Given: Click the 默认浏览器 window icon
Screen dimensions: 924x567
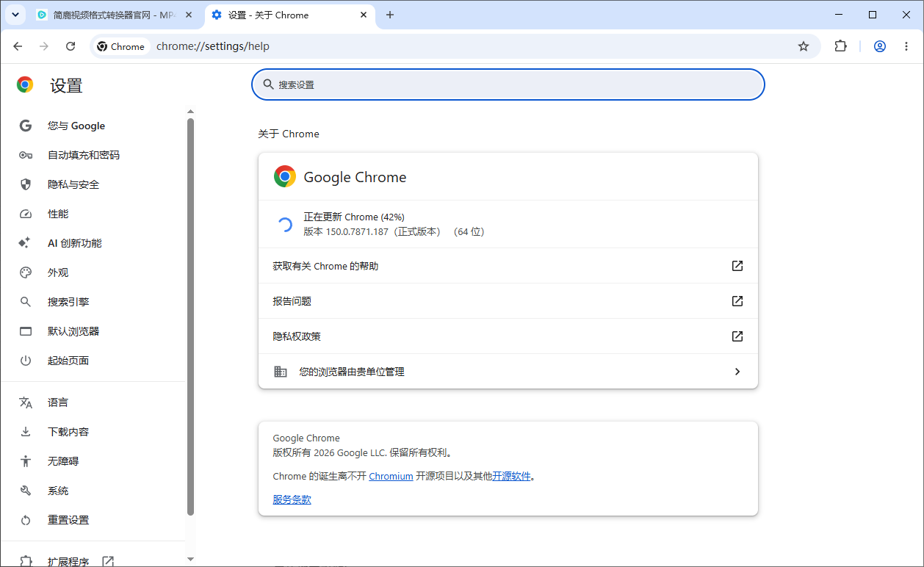Looking at the screenshot, I should (26, 331).
